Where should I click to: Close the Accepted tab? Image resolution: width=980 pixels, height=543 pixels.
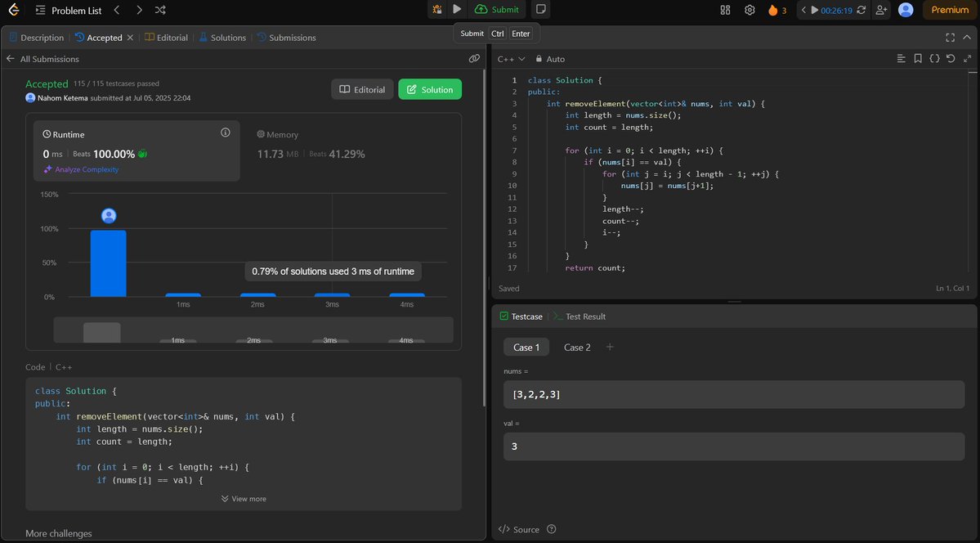click(130, 38)
